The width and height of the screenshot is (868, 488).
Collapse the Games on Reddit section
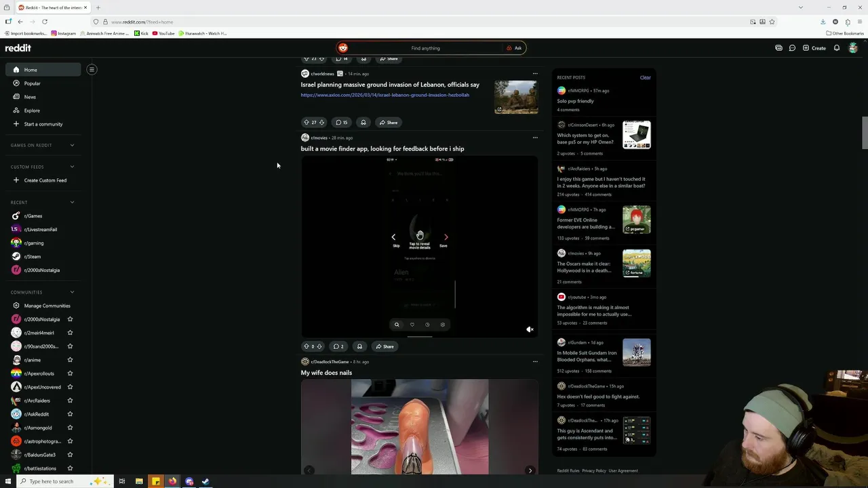72,145
